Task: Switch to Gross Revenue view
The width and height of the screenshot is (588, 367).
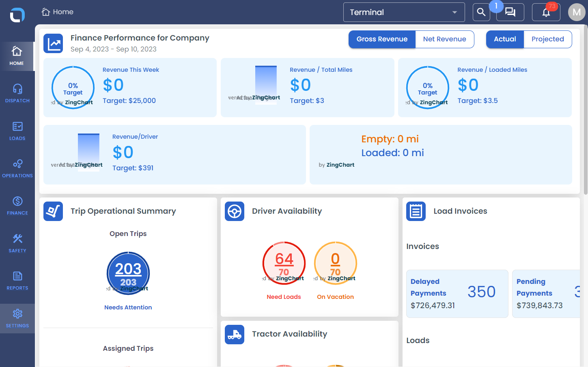Action: click(382, 39)
